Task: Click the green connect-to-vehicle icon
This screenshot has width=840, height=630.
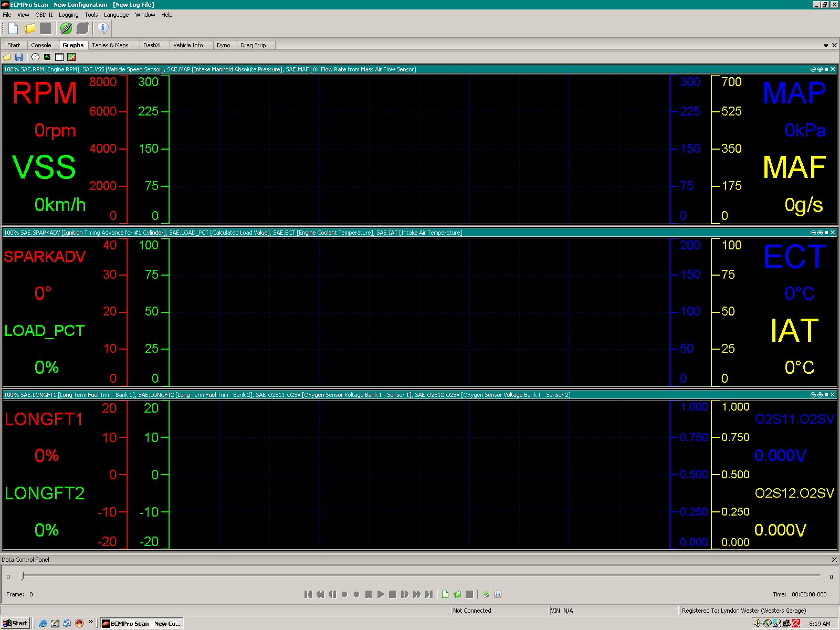Action: pyautogui.click(x=66, y=28)
